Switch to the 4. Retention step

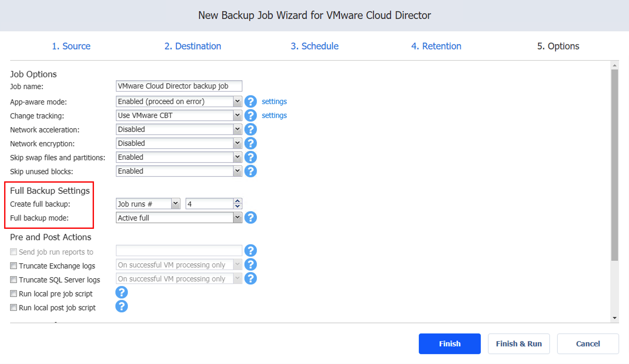(x=436, y=46)
